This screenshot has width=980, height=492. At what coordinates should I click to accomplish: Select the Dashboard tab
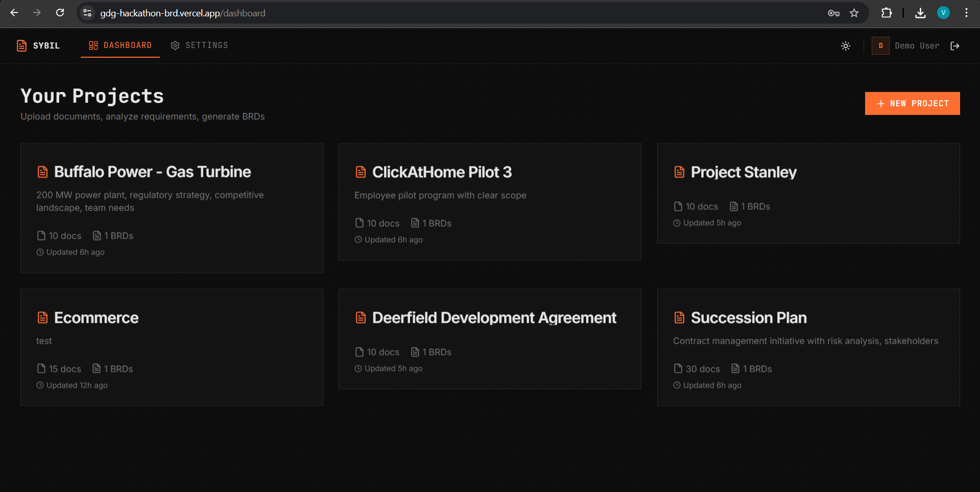121,45
